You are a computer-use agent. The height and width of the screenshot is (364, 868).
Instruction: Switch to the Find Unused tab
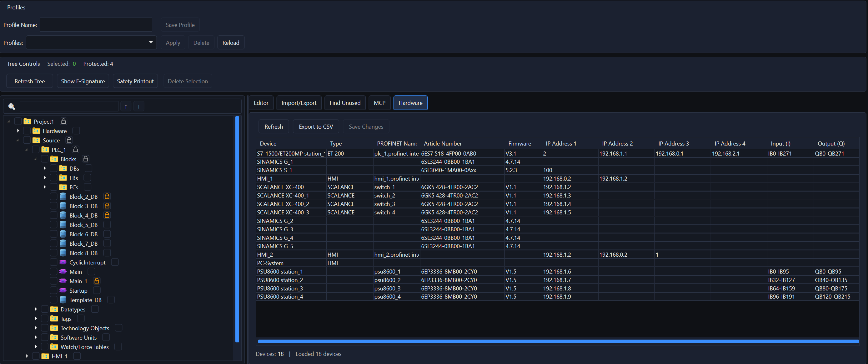[x=345, y=103]
